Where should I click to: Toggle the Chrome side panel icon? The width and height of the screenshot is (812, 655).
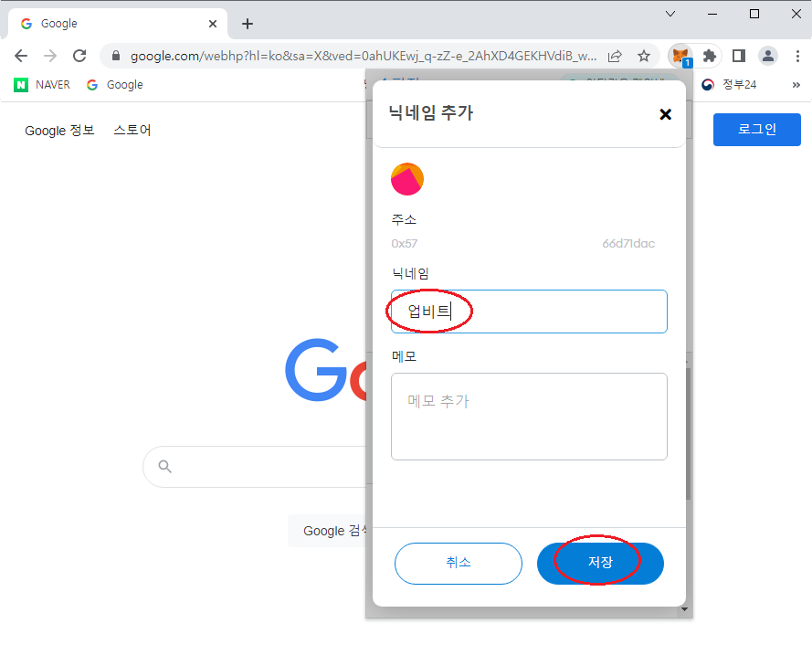coord(738,56)
